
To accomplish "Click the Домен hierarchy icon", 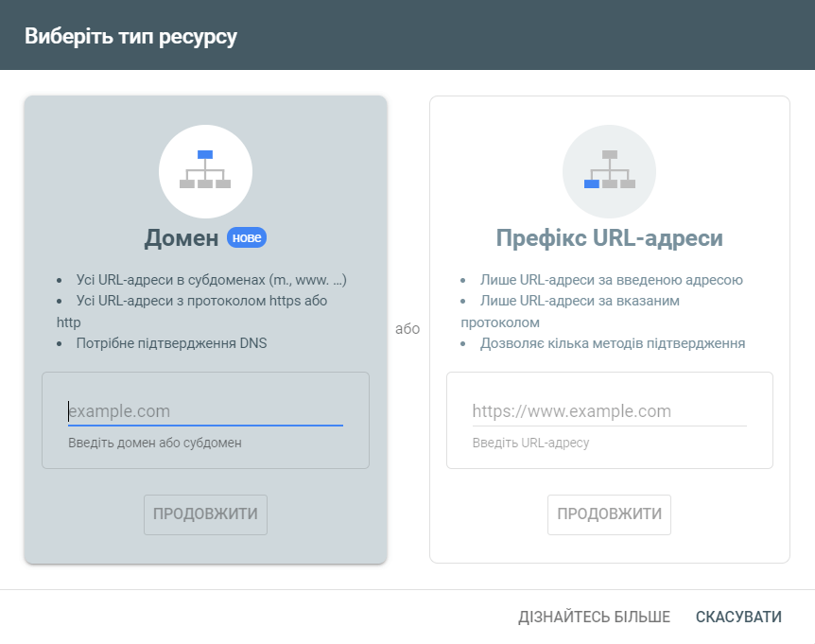I will [205, 171].
